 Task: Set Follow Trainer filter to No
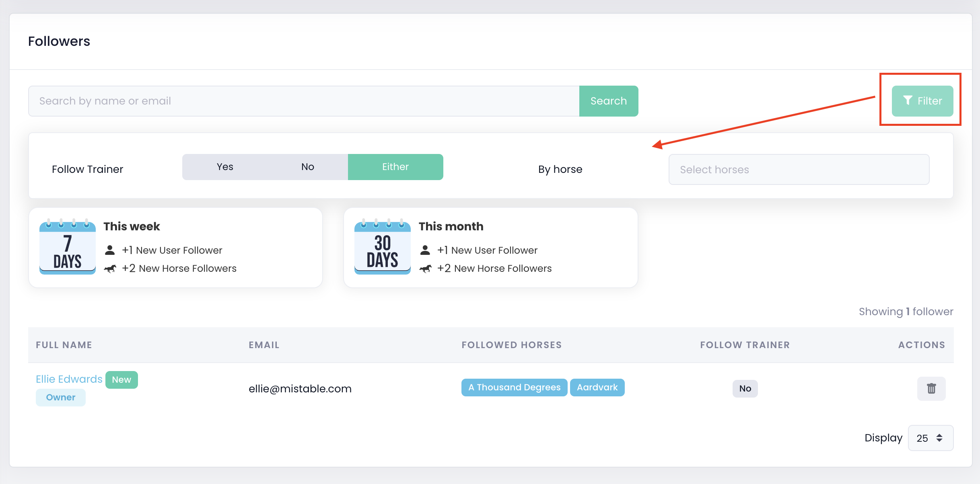pyautogui.click(x=308, y=167)
